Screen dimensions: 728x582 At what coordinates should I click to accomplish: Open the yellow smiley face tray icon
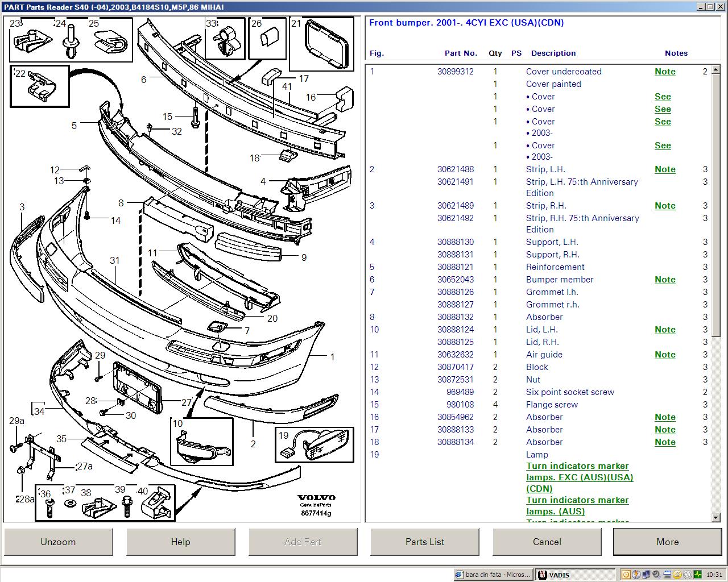677,575
